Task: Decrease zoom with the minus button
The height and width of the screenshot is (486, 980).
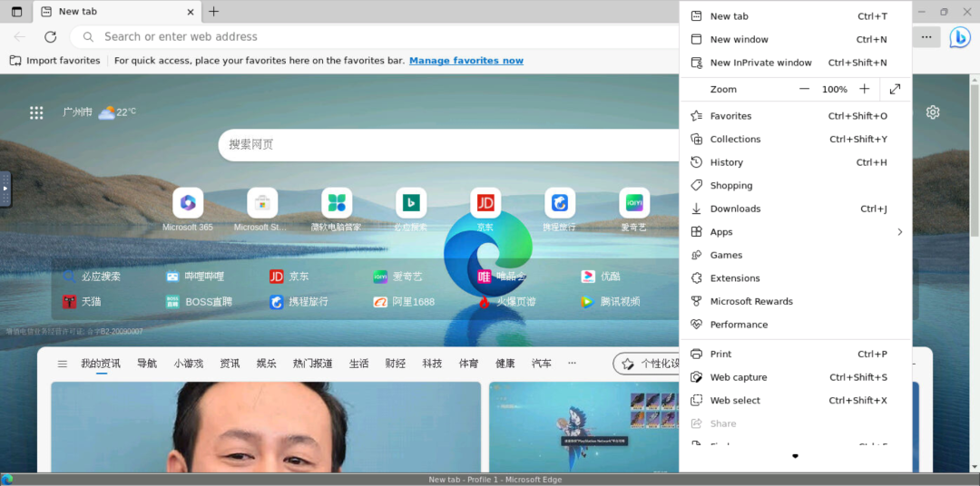Action: click(x=804, y=90)
